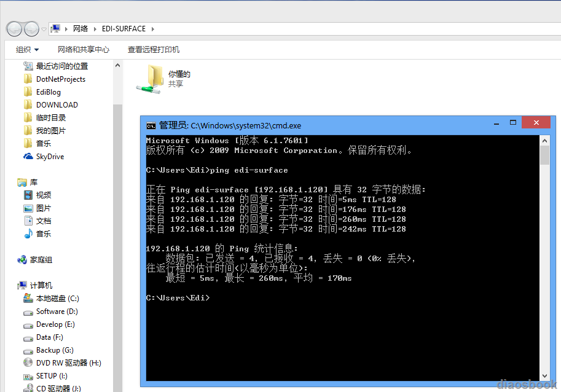Image resolution: width=561 pixels, height=392 pixels.
Task: Go back with the Explorer back arrow
Action: 15,29
